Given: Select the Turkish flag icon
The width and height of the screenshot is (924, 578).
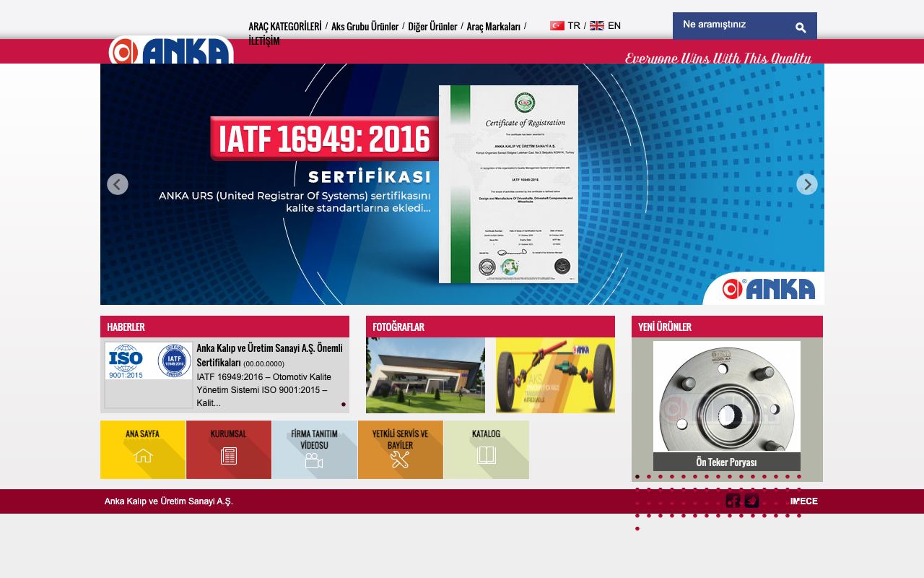Looking at the screenshot, I should point(557,25).
